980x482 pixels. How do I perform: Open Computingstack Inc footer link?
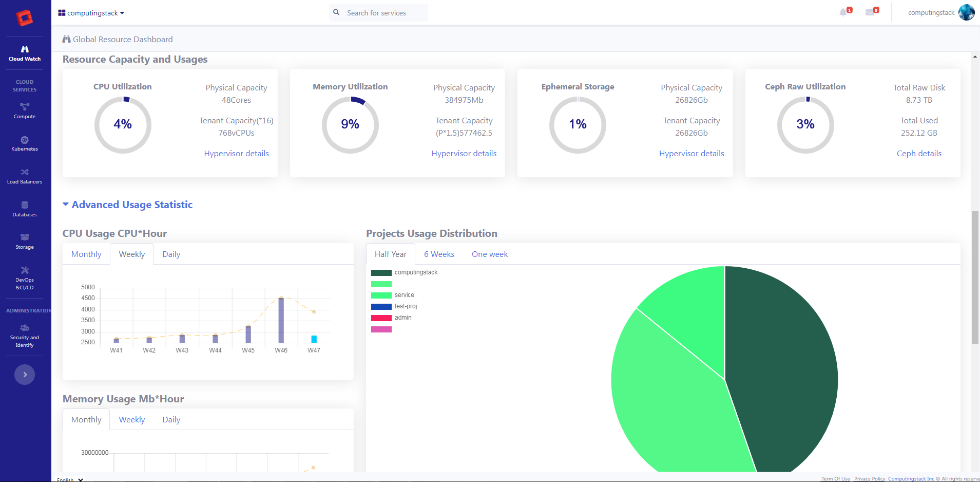pos(911,479)
